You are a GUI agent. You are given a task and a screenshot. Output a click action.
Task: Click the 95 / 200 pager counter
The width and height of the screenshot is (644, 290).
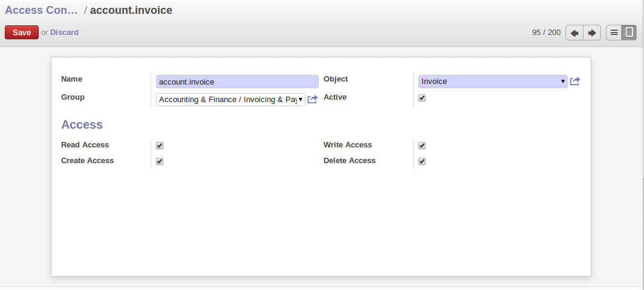click(546, 33)
